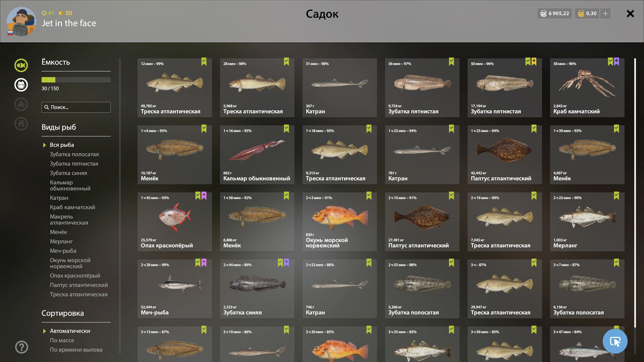Image resolution: width=644 pixels, height=362 pixels.
Task: Open help question mark icon
Action: 21,347
